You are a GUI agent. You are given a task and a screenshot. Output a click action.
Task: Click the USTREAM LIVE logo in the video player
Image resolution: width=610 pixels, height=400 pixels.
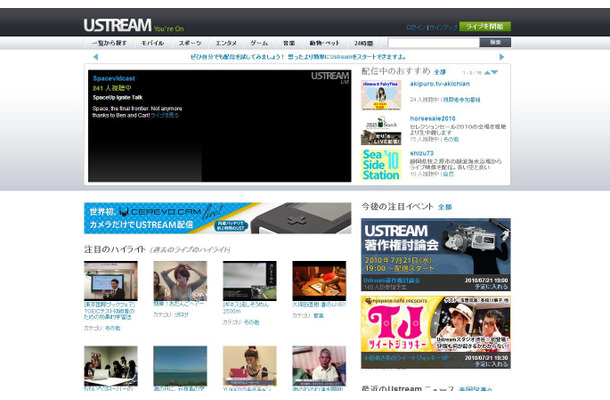click(330, 77)
